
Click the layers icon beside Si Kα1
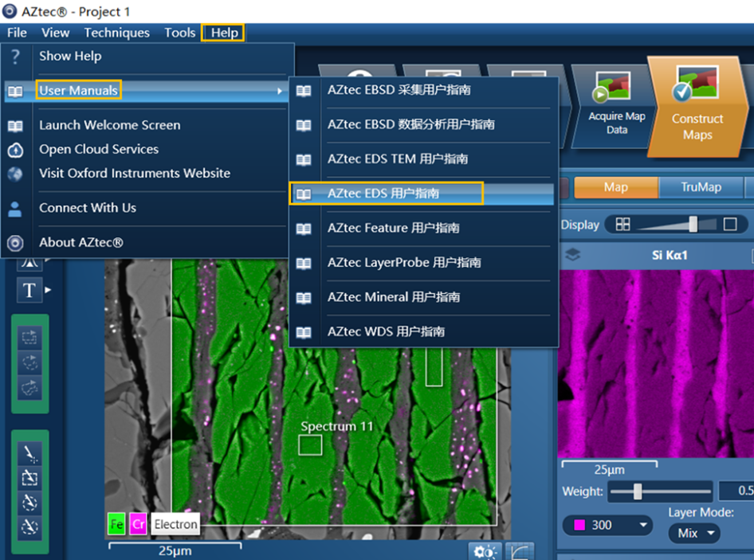(x=572, y=256)
